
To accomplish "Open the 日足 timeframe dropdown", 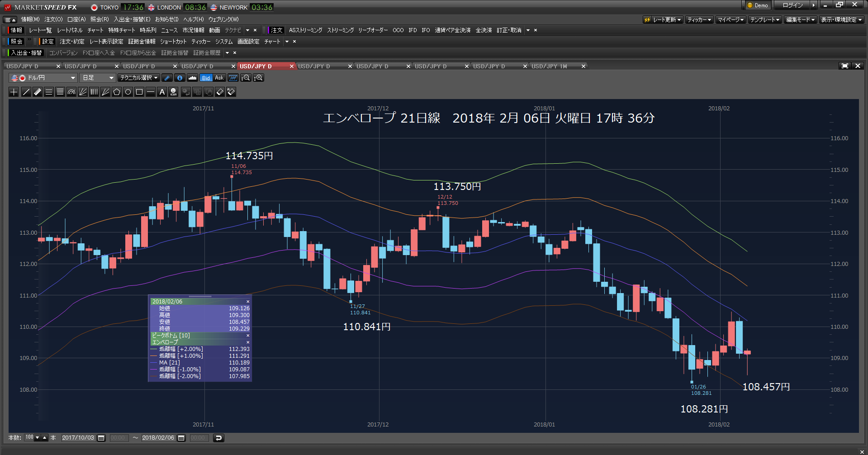I will [97, 78].
